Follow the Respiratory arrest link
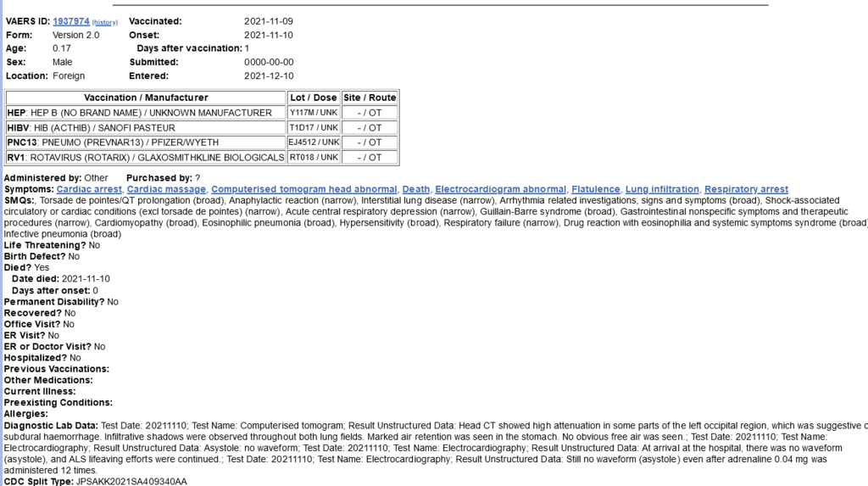Viewport: 868px width, 486px height. (x=746, y=189)
